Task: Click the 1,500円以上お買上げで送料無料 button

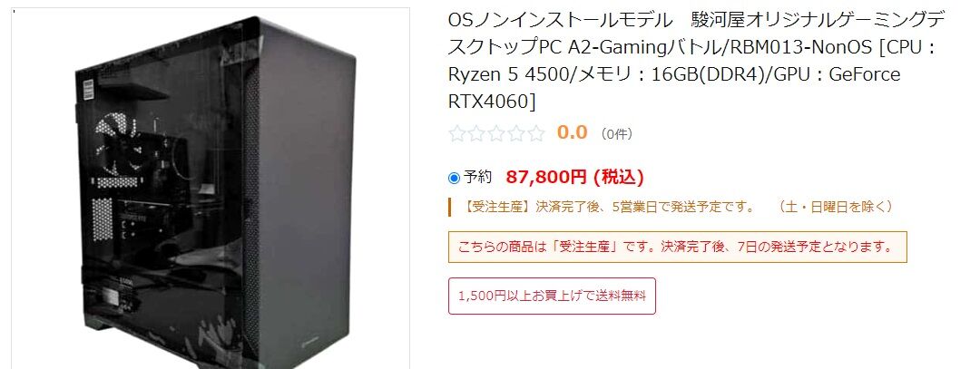Action: (x=552, y=296)
